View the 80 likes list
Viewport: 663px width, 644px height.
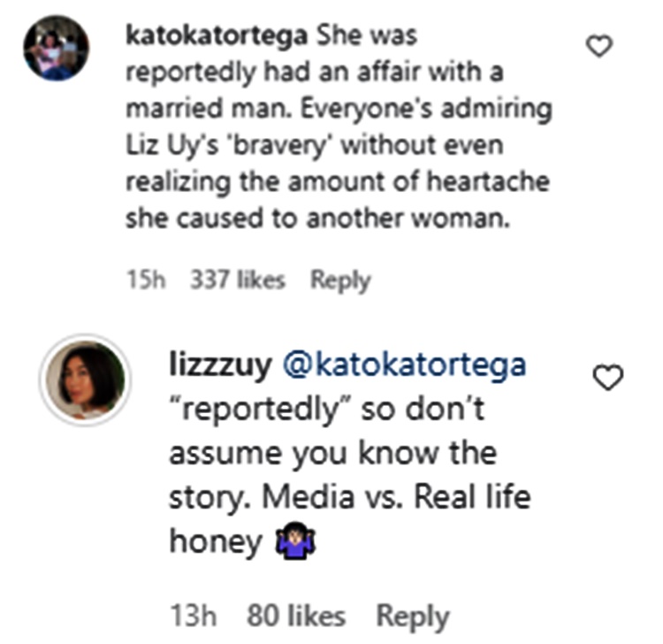(295, 616)
